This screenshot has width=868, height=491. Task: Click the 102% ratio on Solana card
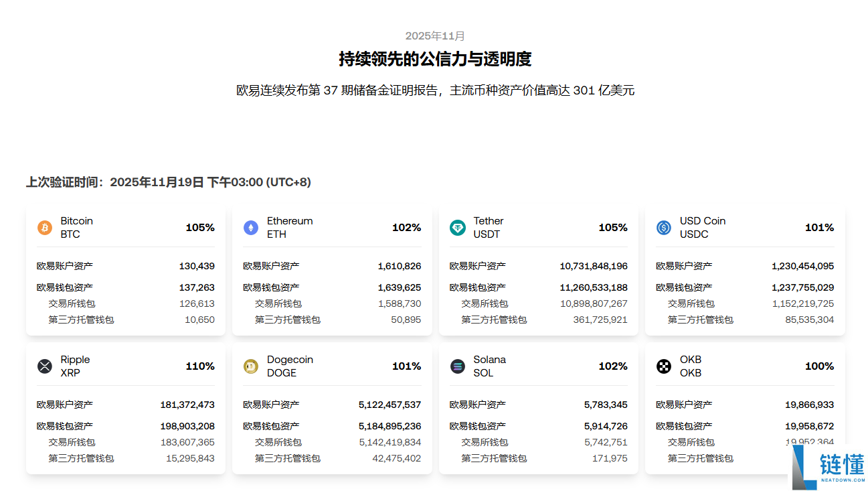coord(613,366)
